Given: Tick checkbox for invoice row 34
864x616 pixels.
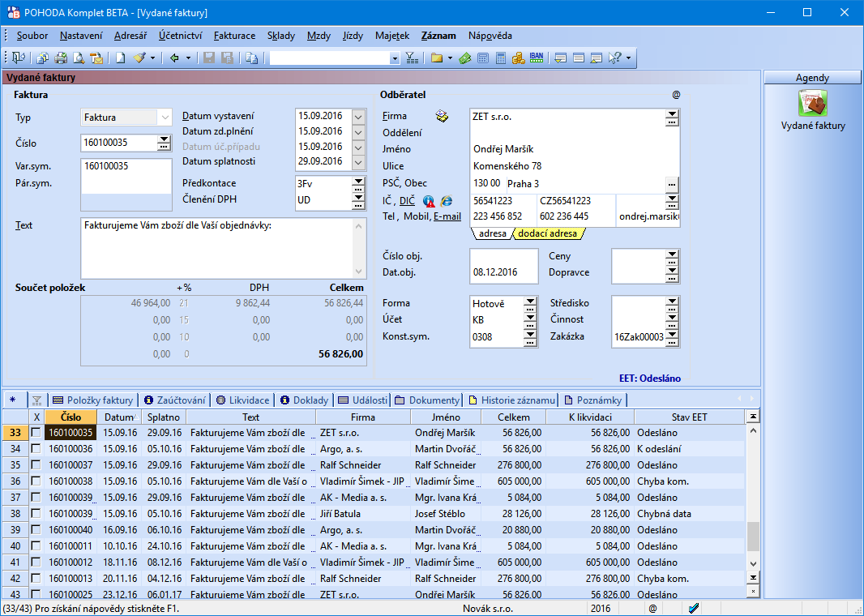Looking at the screenshot, I should [36, 448].
